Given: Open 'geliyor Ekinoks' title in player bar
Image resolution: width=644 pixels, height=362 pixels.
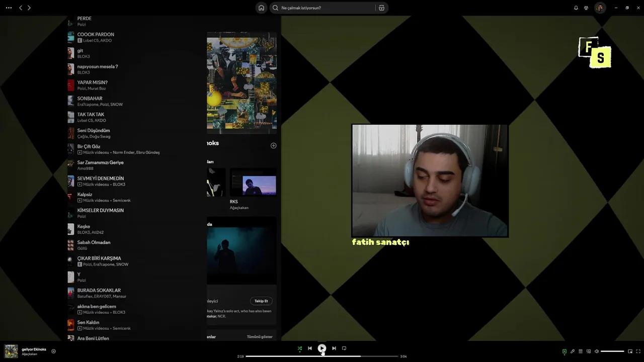Looking at the screenshot, I should (x=34, y=349).
